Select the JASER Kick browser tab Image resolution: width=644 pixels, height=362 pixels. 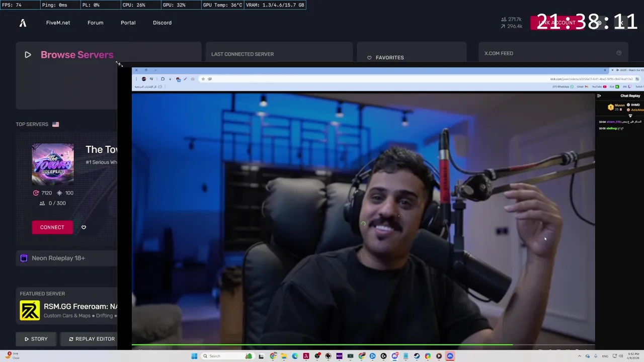[x=627, y=70]
